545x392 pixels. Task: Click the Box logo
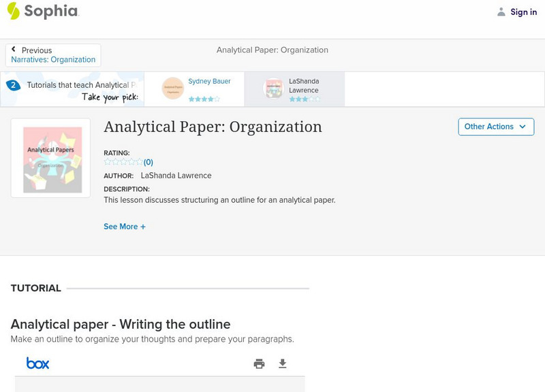pyautogui.click(x=37, y=363)
